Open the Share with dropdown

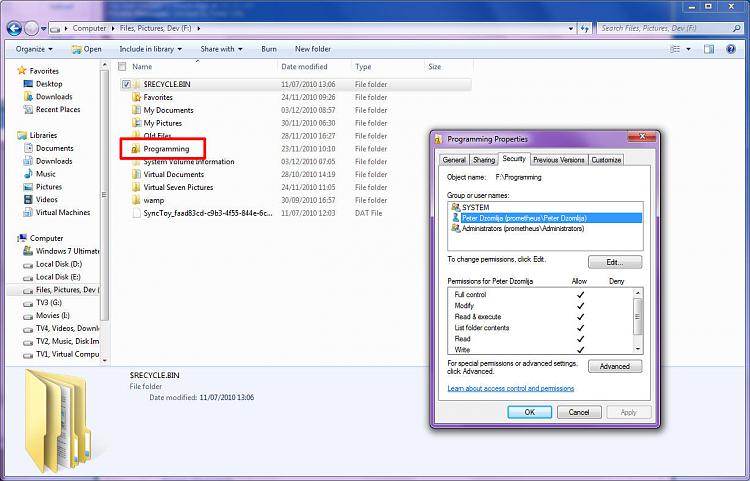[x=221, y=49]
